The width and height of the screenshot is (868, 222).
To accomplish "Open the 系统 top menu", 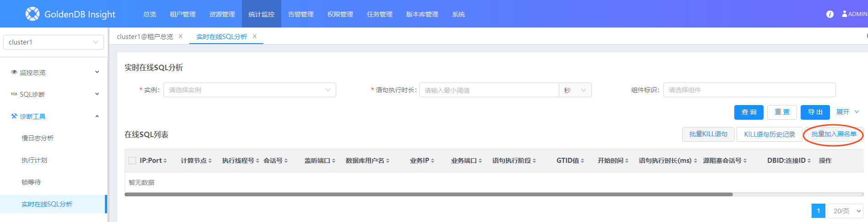I will (459, 14).
